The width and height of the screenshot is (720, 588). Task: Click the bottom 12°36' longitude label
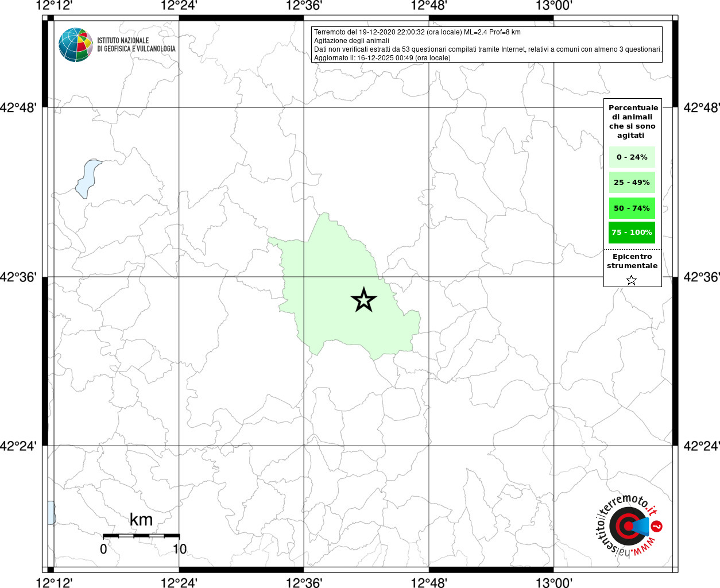pos(304,583)
